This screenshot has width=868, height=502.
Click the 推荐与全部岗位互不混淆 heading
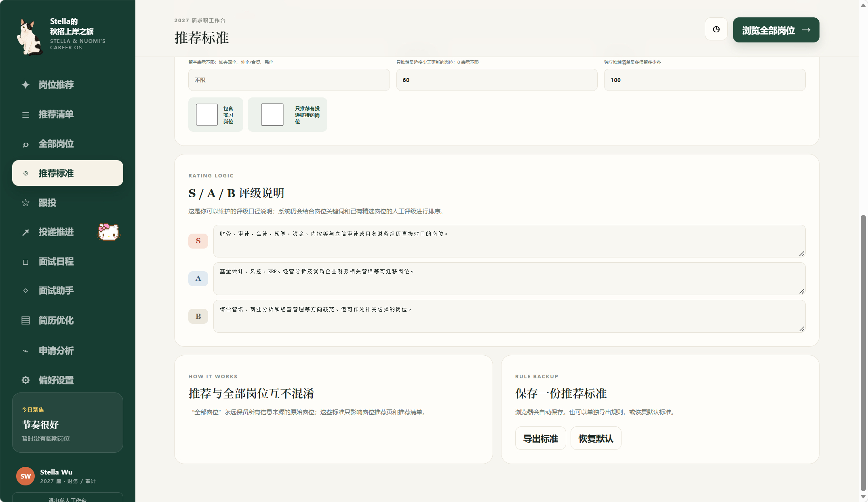click(251, 393)
